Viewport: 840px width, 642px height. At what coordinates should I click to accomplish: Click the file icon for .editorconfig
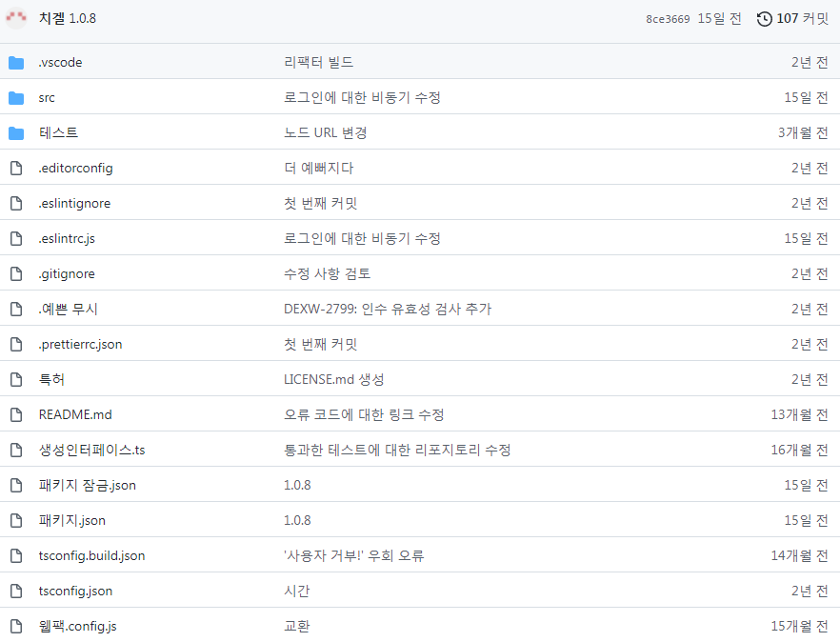pos(16,169)
